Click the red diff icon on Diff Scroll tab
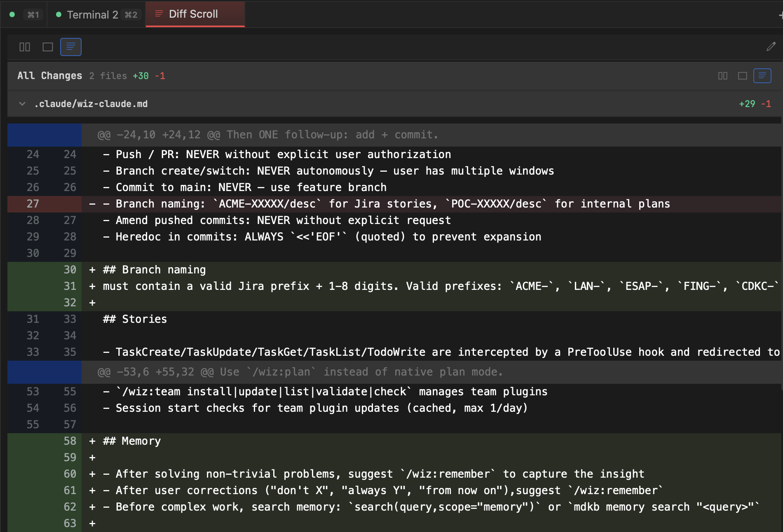 point(158,14)
